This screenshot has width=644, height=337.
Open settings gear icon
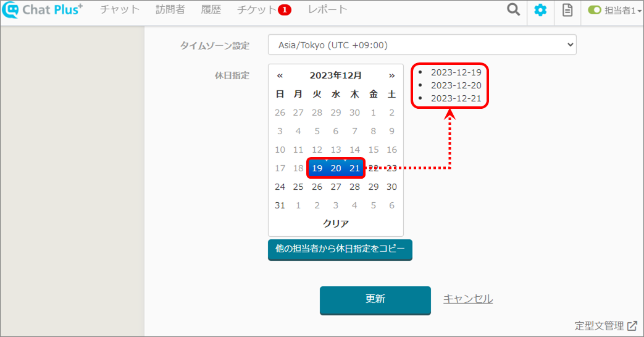[540, 11]
